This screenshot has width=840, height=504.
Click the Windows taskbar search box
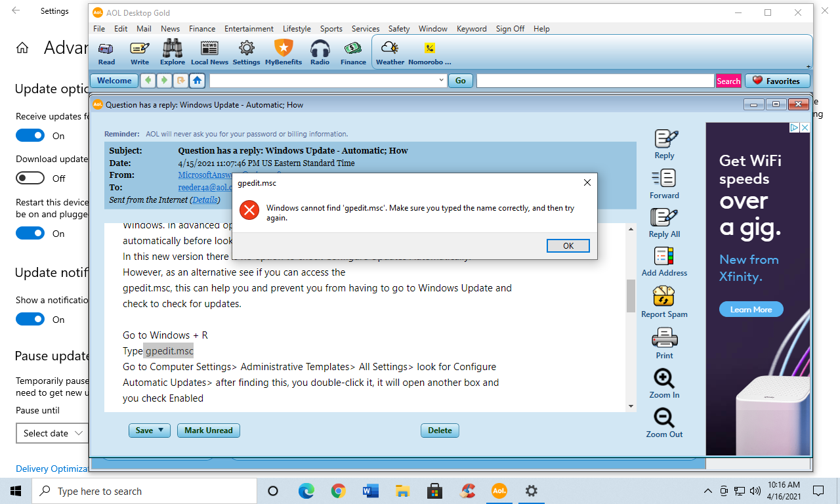point(144,491)
